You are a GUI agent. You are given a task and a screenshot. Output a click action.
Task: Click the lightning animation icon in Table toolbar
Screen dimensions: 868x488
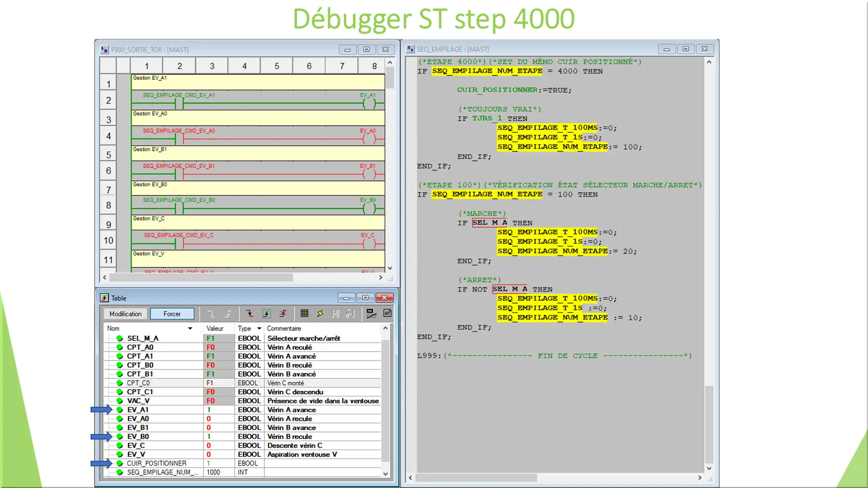tap(320, 313)
